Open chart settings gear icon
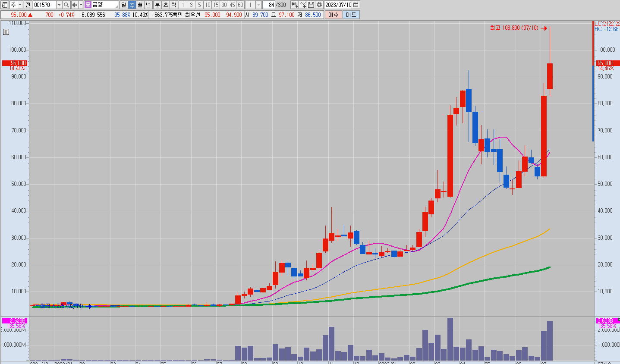The width and height of the screenshot is (620, 364). pyautogui.click(x=319, y=5)
